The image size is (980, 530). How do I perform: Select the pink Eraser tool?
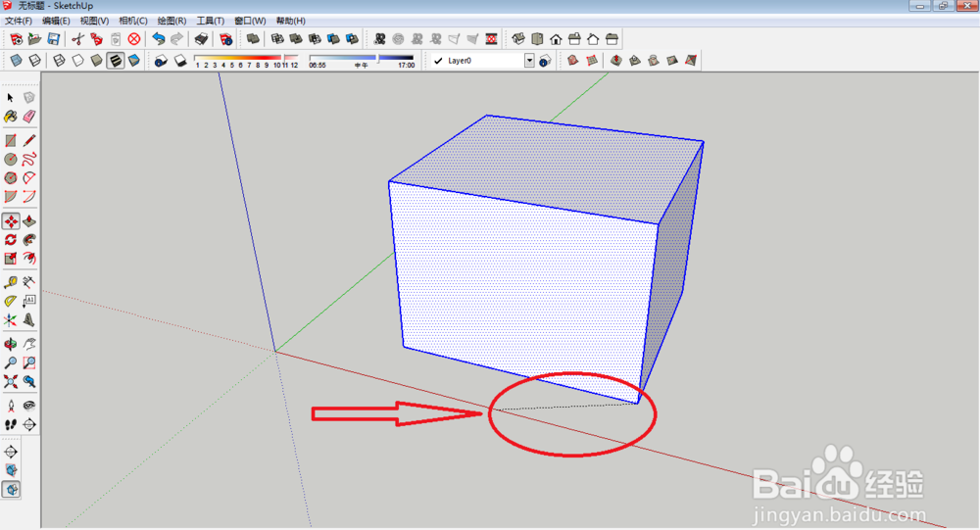29,117
